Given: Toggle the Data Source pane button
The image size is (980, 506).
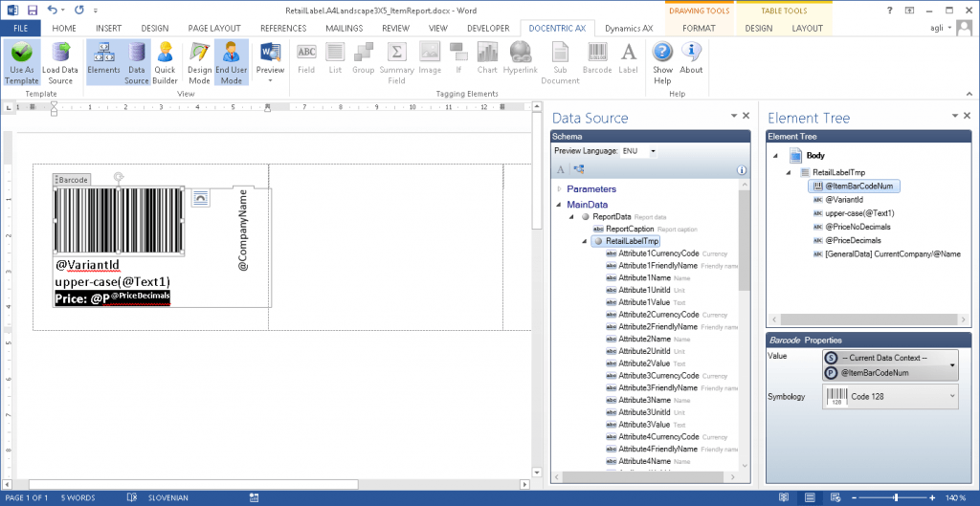Looking at the screenshot, I should [x=136, y=62].
